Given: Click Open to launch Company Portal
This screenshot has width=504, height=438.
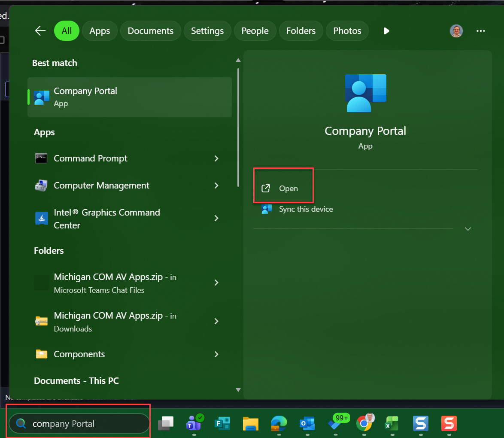Looking at the screenshot, I should click(x=283, y=188).
